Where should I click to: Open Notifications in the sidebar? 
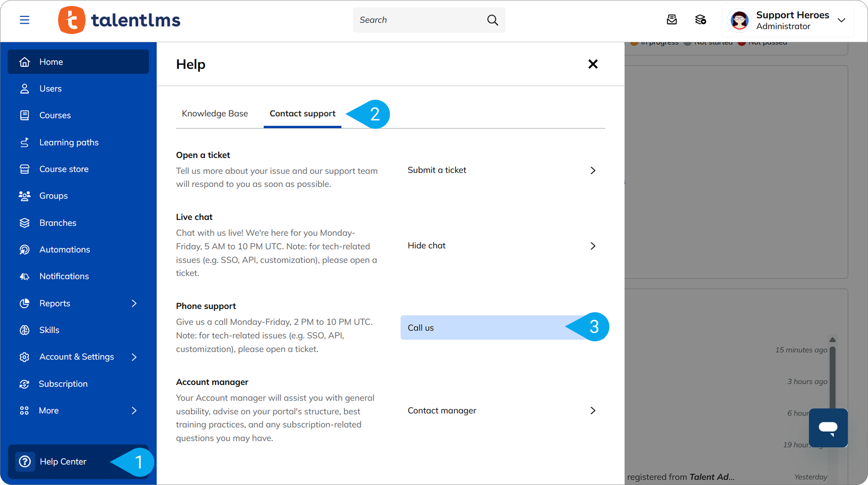[x=64, y=276]
